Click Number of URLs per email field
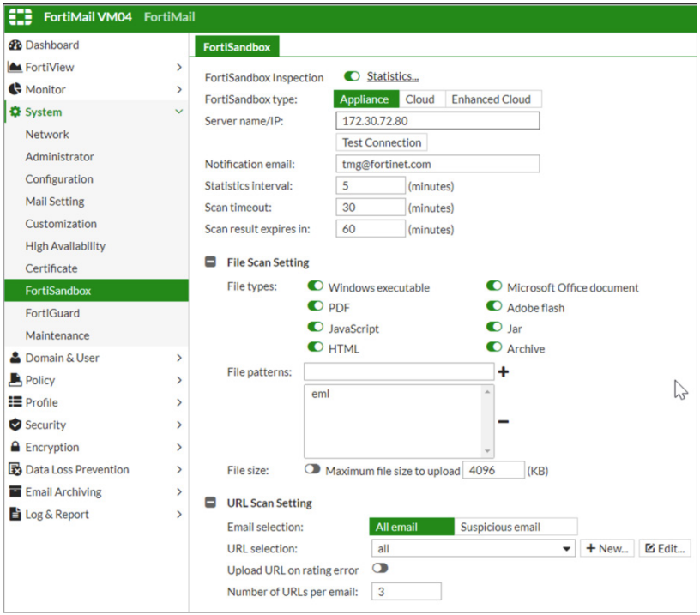The image size is (700, 615). point(407,591)
